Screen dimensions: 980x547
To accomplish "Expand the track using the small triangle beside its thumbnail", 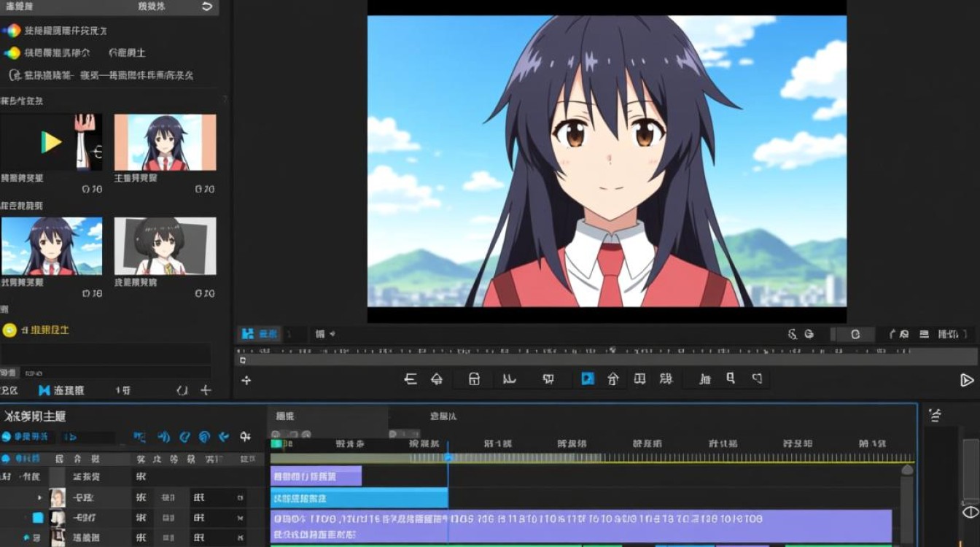I will pyautogui.click(x=40, y=498).
